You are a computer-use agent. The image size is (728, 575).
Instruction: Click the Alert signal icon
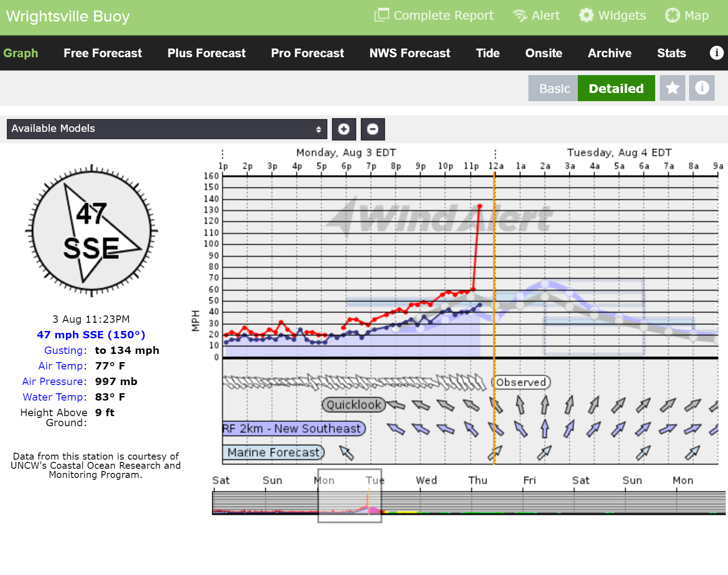click(520, 16)
